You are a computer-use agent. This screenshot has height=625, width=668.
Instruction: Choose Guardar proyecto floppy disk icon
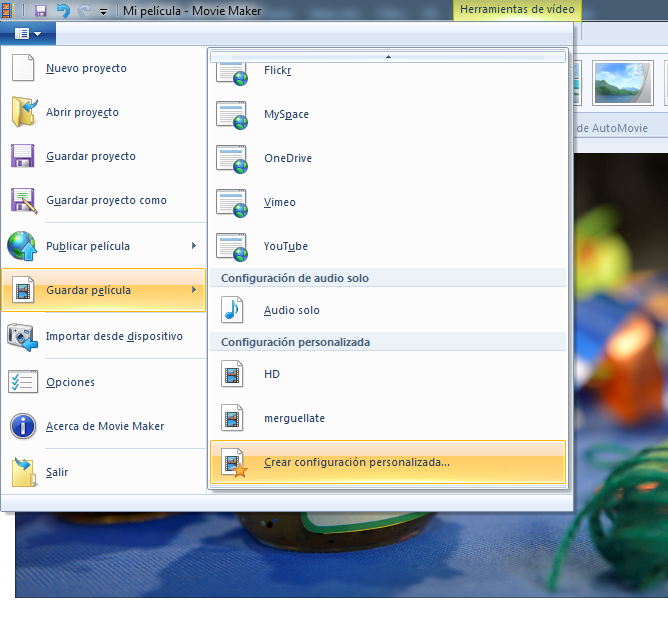[x=23, y=156]
